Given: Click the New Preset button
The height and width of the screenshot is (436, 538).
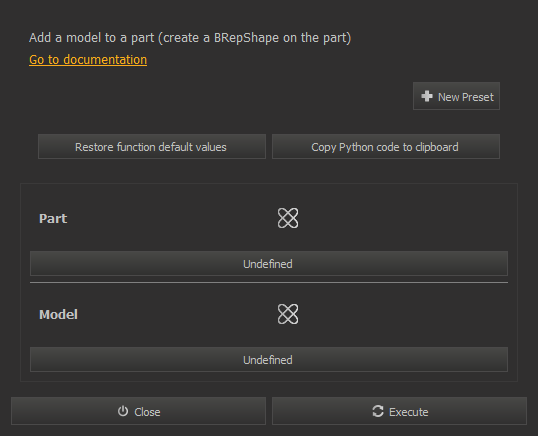Looking at the screenshot, I should [456, 96].
